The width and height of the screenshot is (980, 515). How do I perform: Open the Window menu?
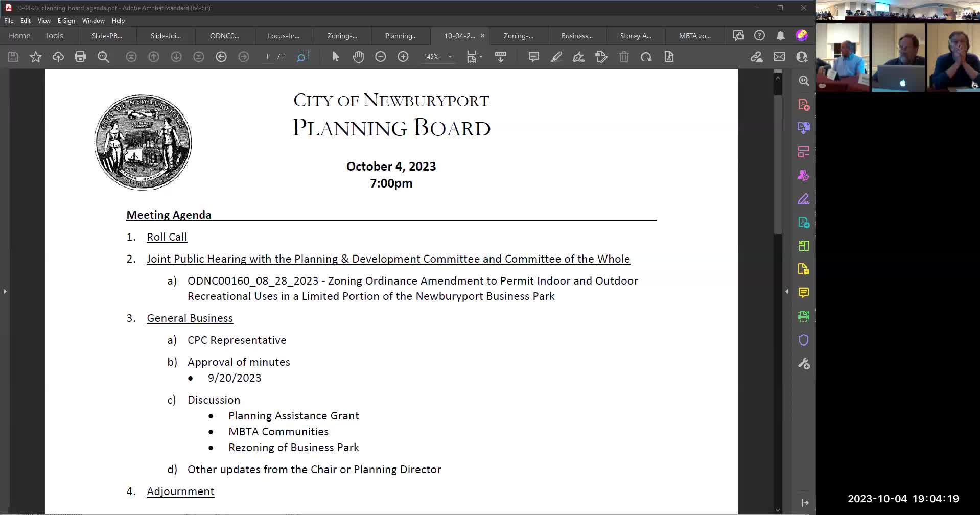(x=93, y=21)
